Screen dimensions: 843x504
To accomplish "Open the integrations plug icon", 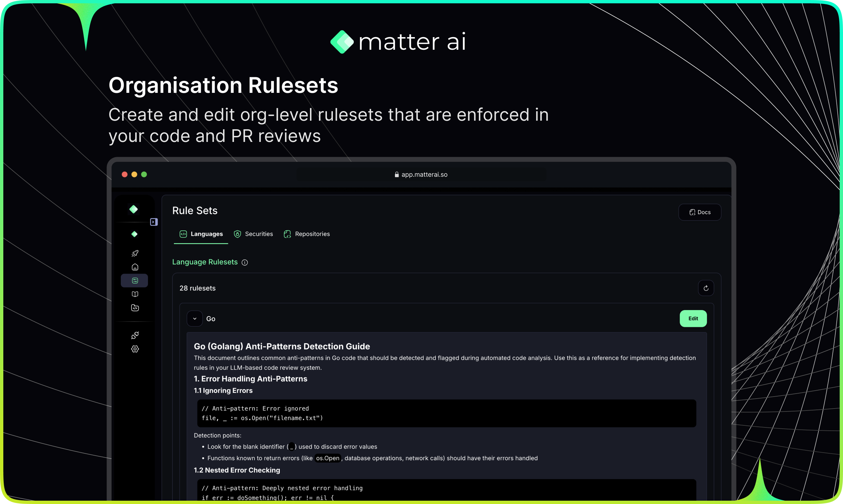I will (x=135, y=335).
